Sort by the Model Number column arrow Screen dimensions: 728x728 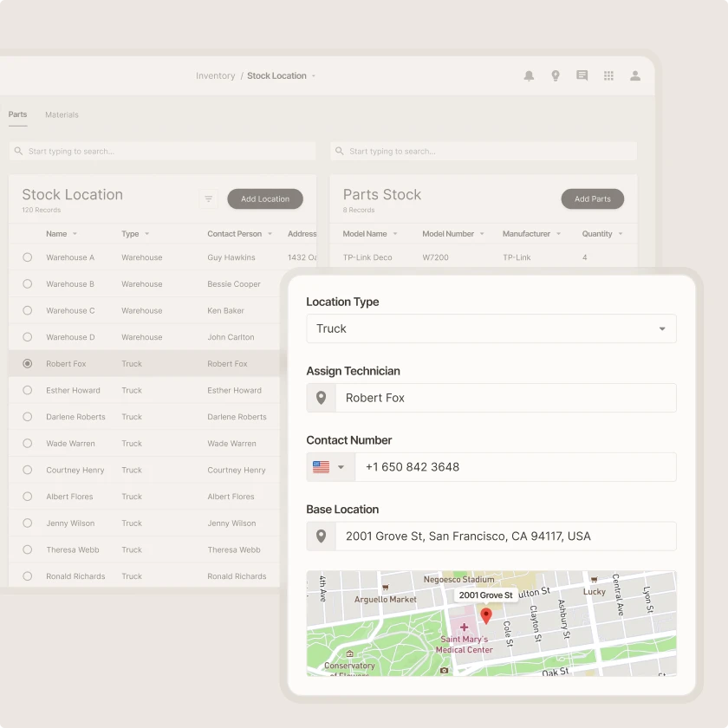point(482,233)
